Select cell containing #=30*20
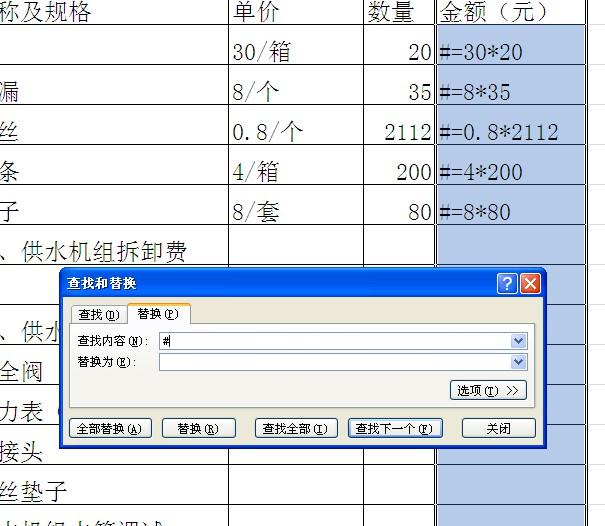 tap(511, 45)
